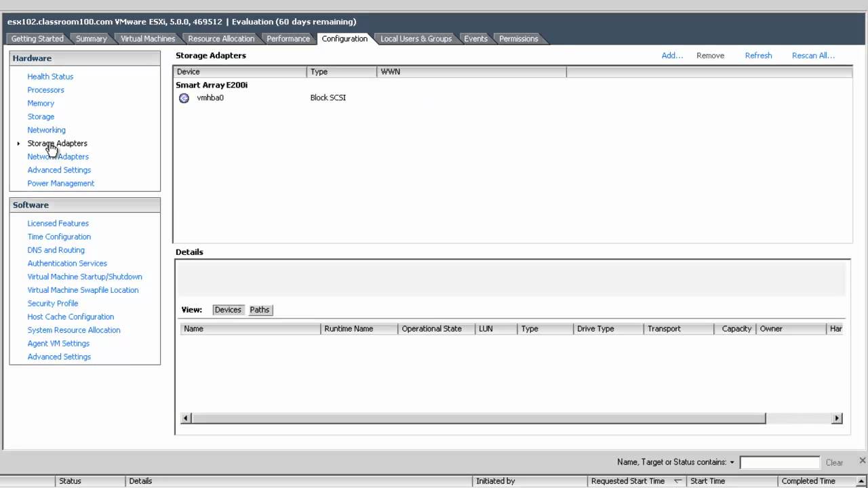Open Host Cache Configuration
This screenshot has height=488, width=868.
tap(71, 317)
